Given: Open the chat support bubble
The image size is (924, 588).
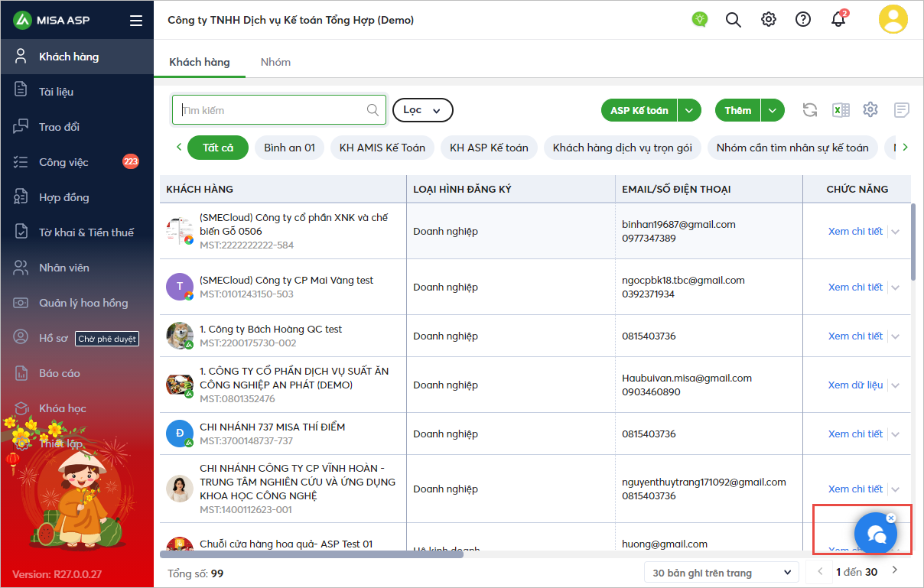Looking at the screenshot, I should coord(875,534).
